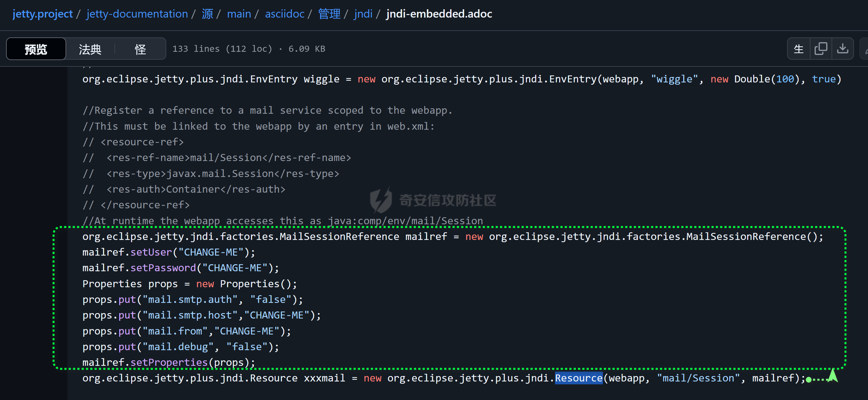This screenshot has width=868, height=400.
Task: Click the props.put "mail.from" line
Action: 187,331
